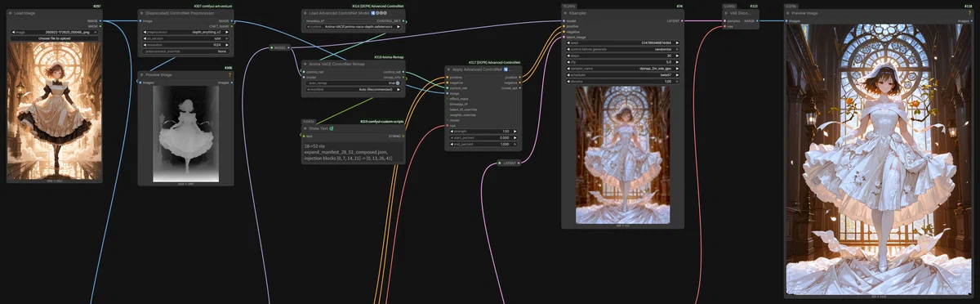The height and width of the screenshot is (304, 980).
Task: Open the preprocessor_override dropdown set to None
Action: point(185,51)
